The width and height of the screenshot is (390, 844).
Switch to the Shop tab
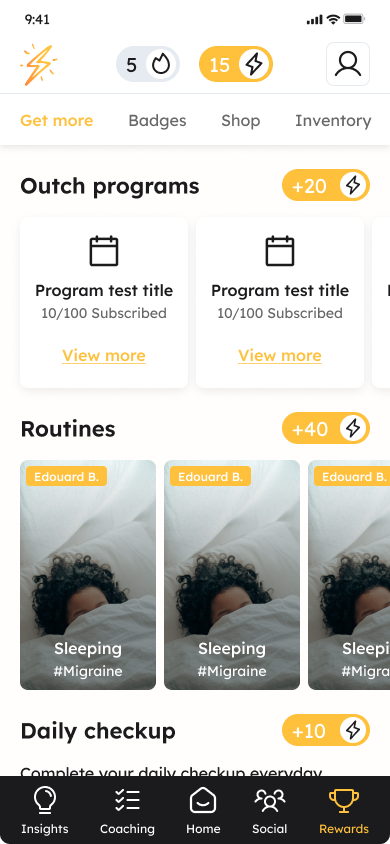tap(240, 121)
